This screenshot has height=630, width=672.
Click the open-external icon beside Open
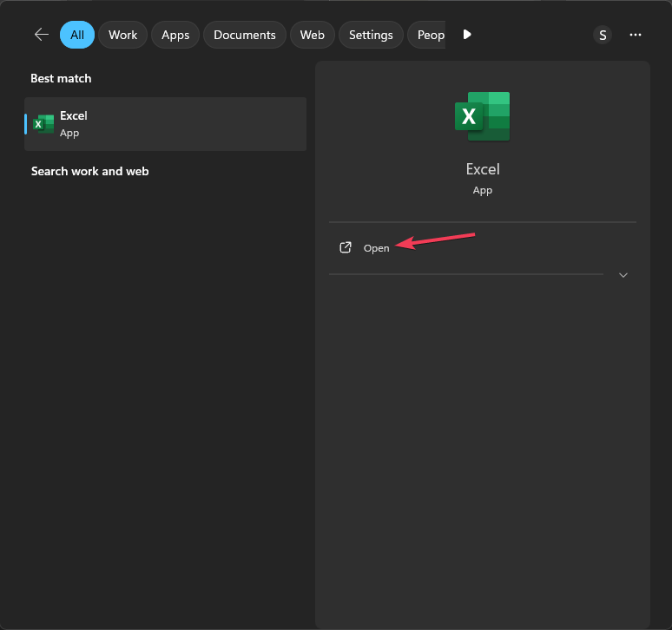coord(346,248)
